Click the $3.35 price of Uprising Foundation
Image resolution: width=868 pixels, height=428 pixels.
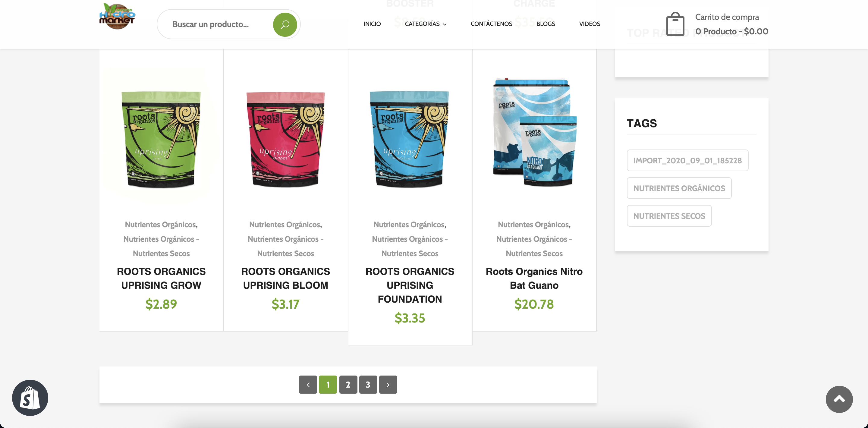pos(410,318)
